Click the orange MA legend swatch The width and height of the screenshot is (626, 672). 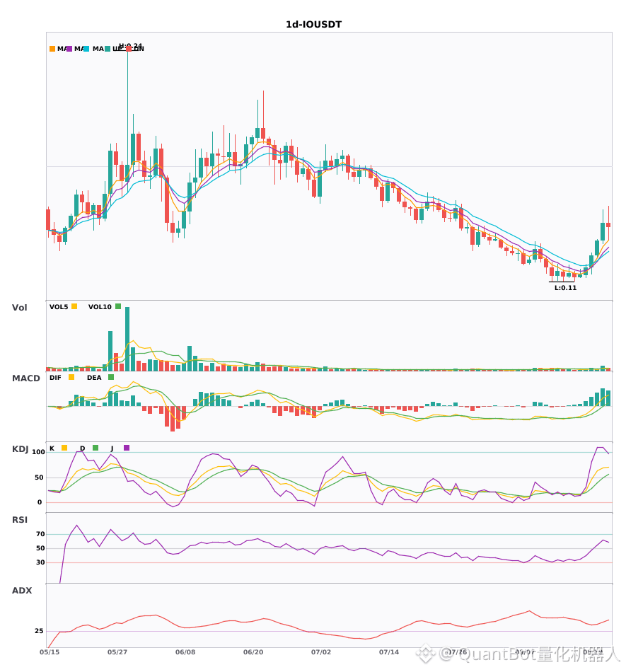(52, 49)
